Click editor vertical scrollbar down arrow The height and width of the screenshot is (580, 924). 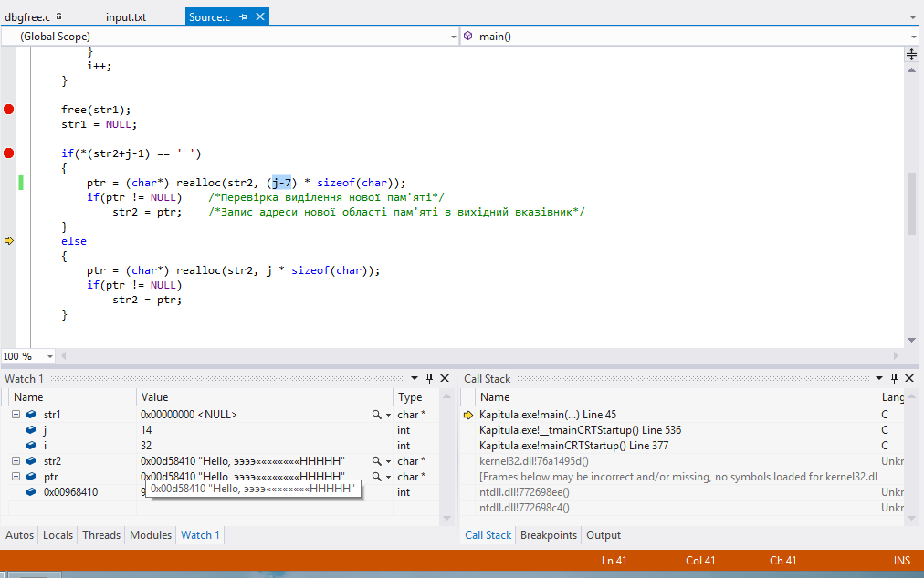click(911, 340)
